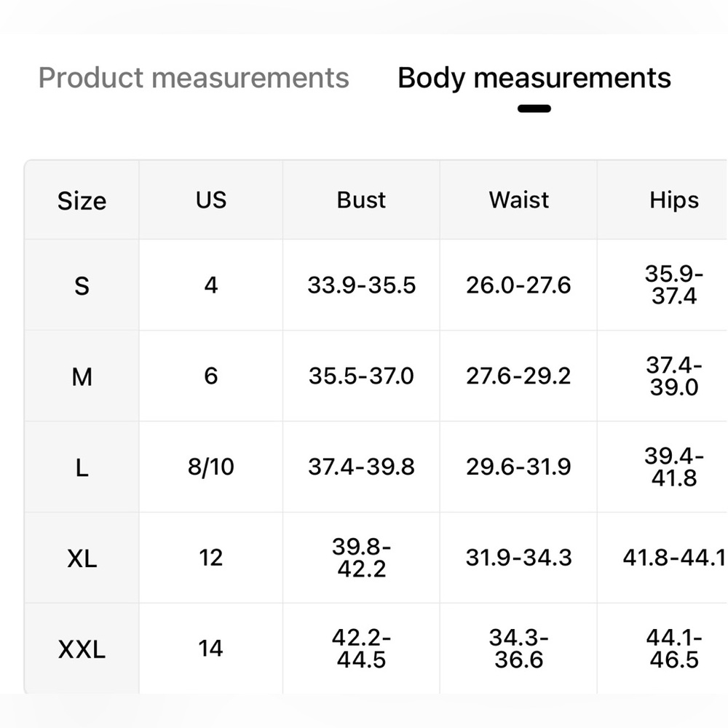Click waist value 27.6-29.2

[518, 376]
